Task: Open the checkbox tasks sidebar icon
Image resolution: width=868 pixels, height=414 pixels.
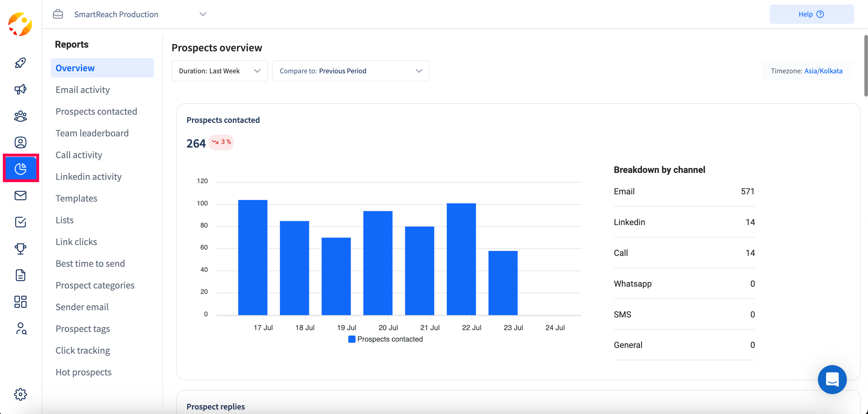Action: coord(21,222)
